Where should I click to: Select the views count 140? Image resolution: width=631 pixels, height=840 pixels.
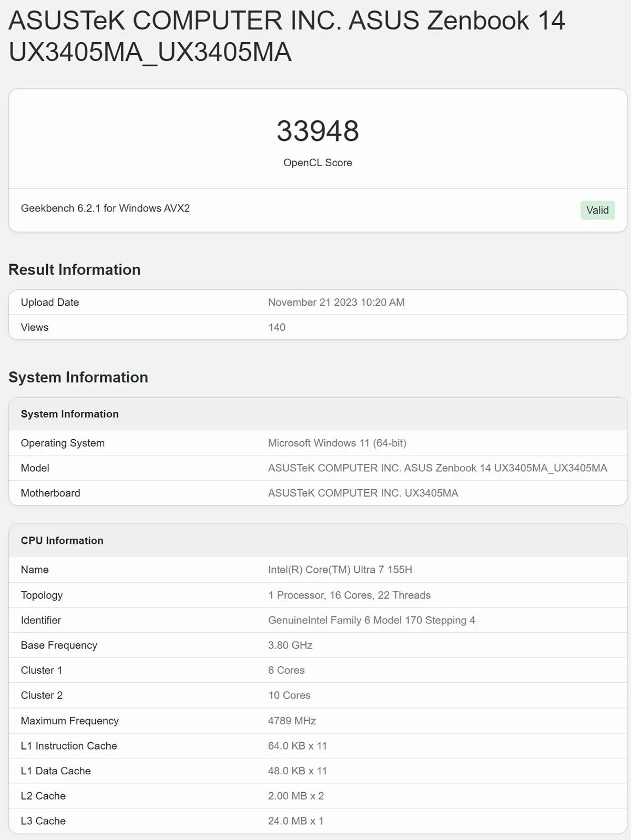277,327
